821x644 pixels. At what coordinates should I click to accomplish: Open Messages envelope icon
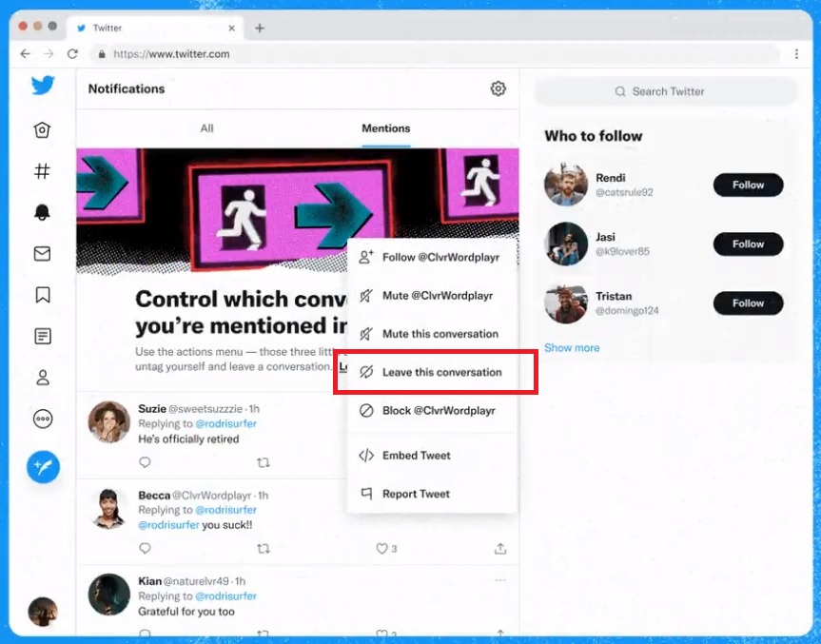(42, 254)
